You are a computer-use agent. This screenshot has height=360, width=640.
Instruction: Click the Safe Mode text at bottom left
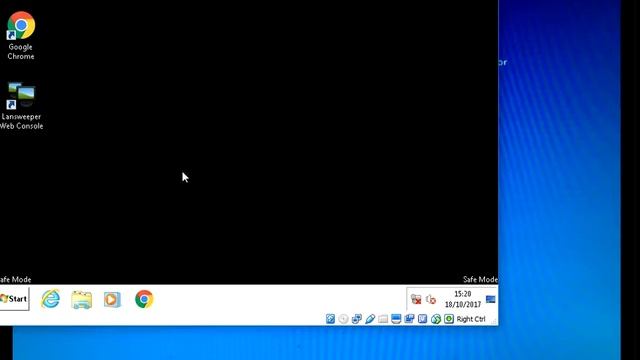(16, 280)
